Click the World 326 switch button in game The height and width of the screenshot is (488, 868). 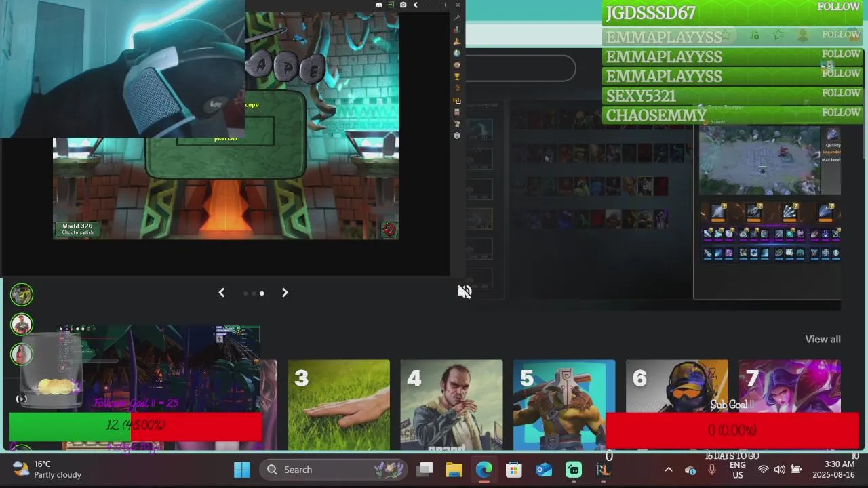click(78, 229)
